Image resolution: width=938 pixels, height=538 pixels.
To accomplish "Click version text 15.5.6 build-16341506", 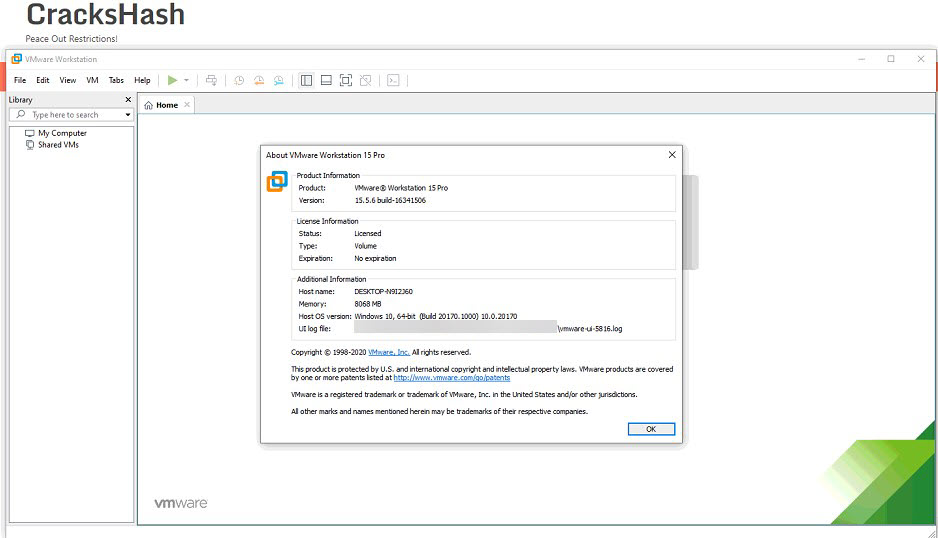I will (x=390, y=200).
